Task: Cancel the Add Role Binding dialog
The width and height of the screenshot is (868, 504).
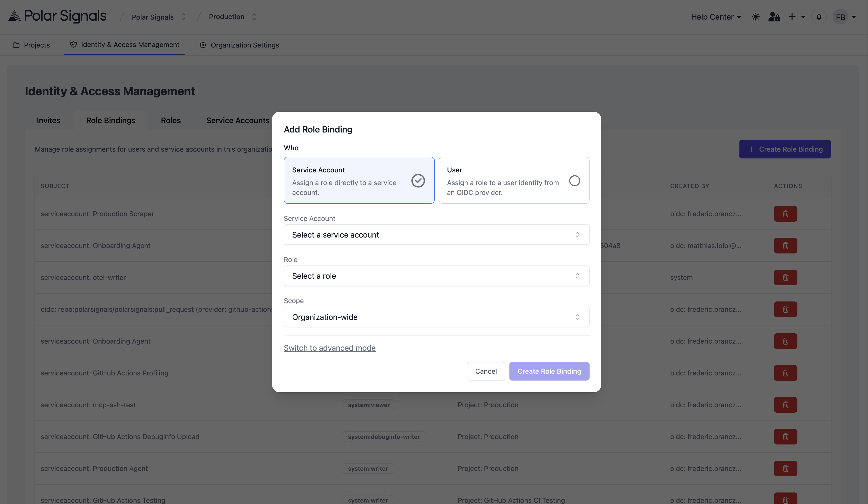Action: [486, 371]
